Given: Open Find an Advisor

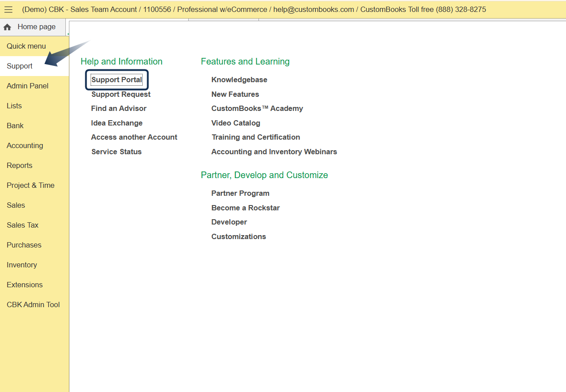Looking at the screenshot, I should point(118,108).
